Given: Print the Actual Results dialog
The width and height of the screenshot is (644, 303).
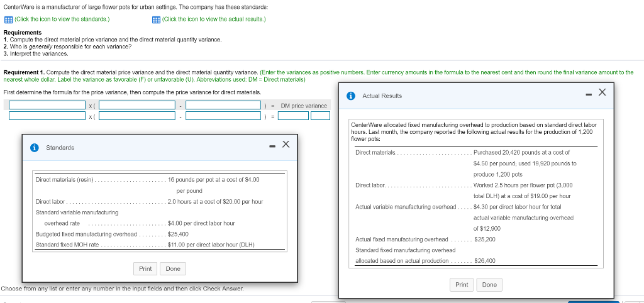Looking at the screenshot, I should pos(462,285).
